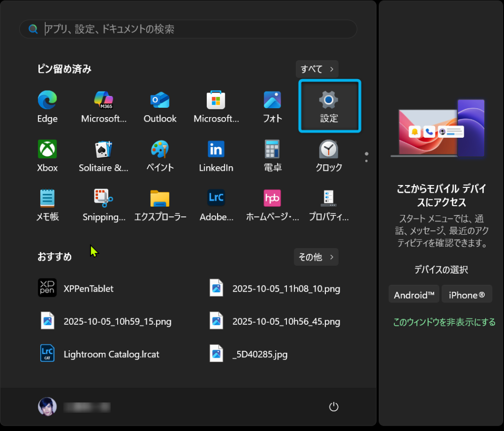Screen dimensions: 504x431
Task: Expand all apps with すべて button
Action: tap(317, 69)
